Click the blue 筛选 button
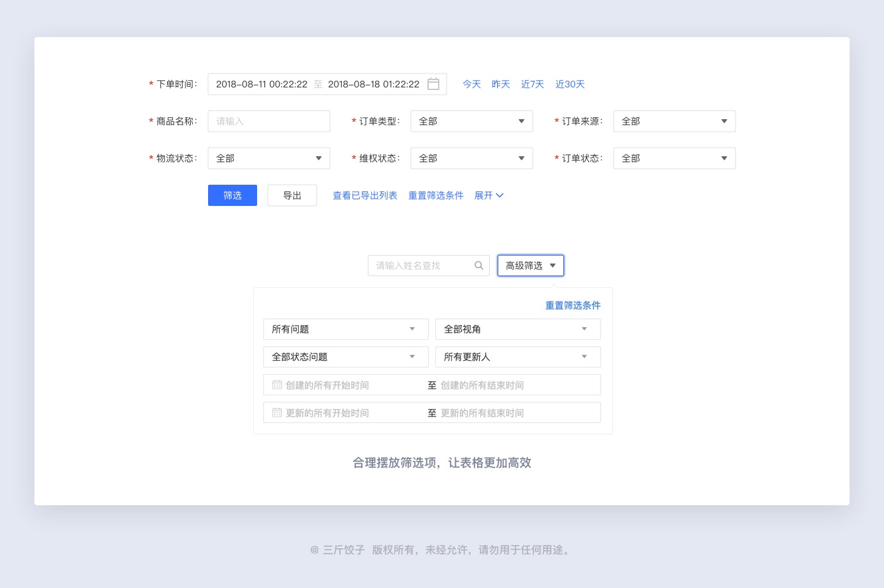Viewport: 884px width, 588px height. (x=233, y=195)
